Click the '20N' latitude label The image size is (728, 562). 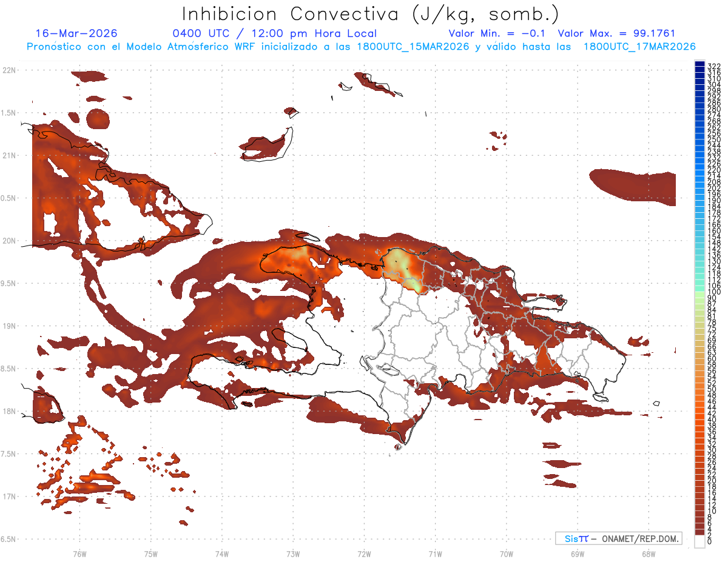click(8, 241)
